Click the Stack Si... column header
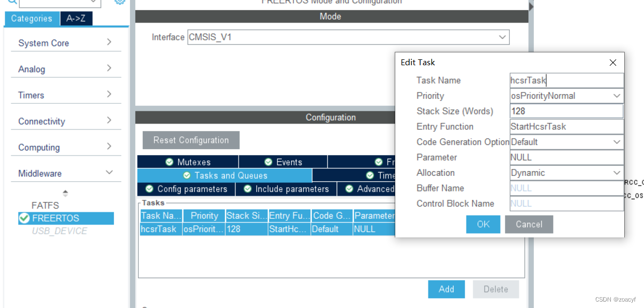 (x=247, y=215)
